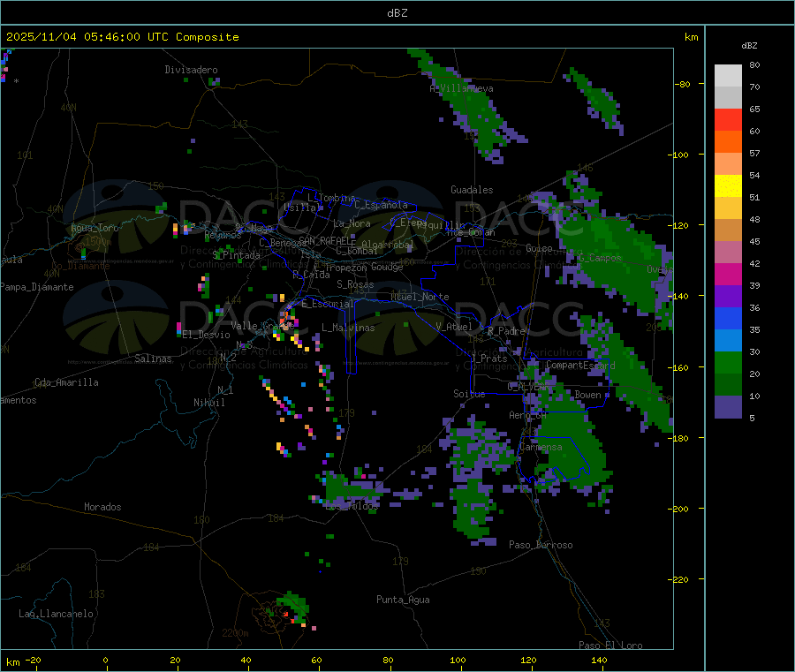Click the -220 km vertical axis tick
This screenshot has height=672, width=795.
tap(680, 580)
